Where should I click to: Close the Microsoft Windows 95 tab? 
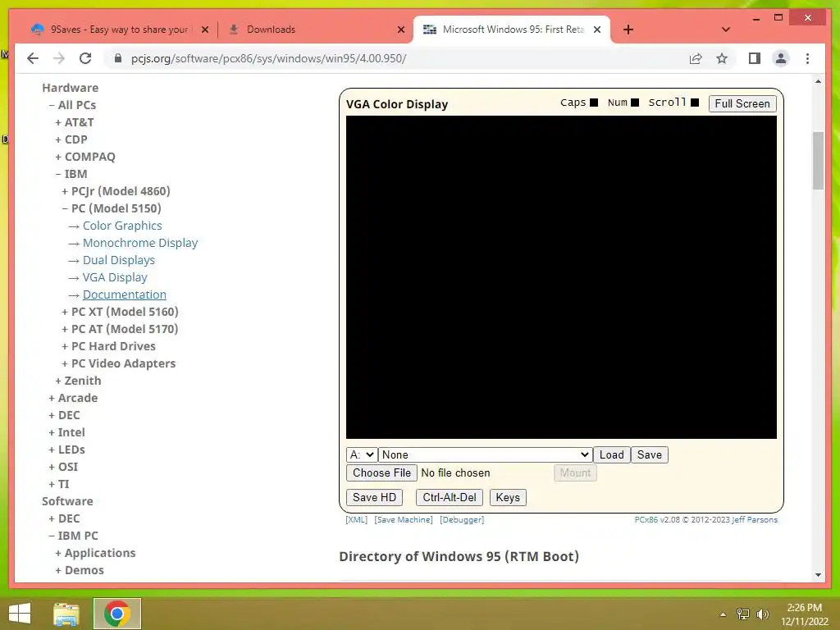(597, 30)
